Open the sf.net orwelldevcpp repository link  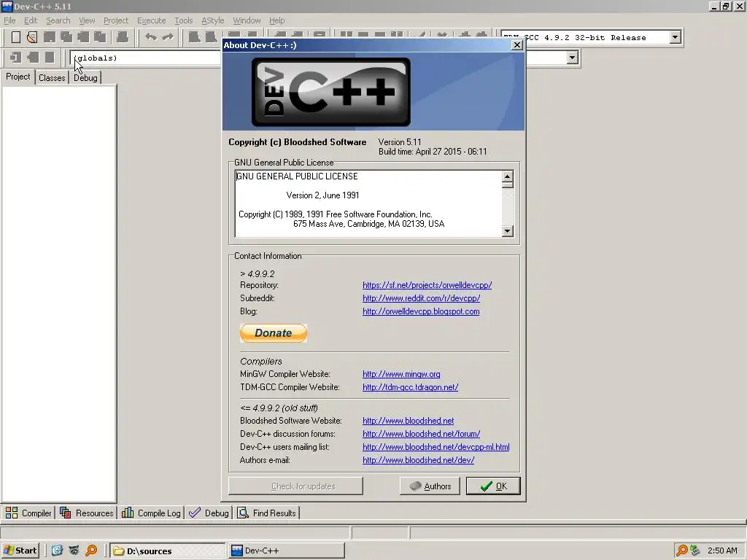point(427,285)
